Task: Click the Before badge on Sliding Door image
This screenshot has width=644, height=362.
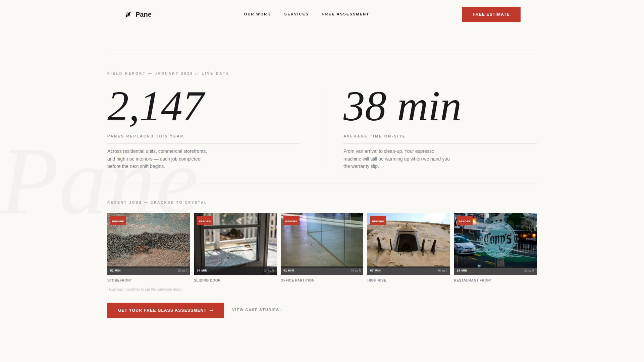Action: coord(205,221)
